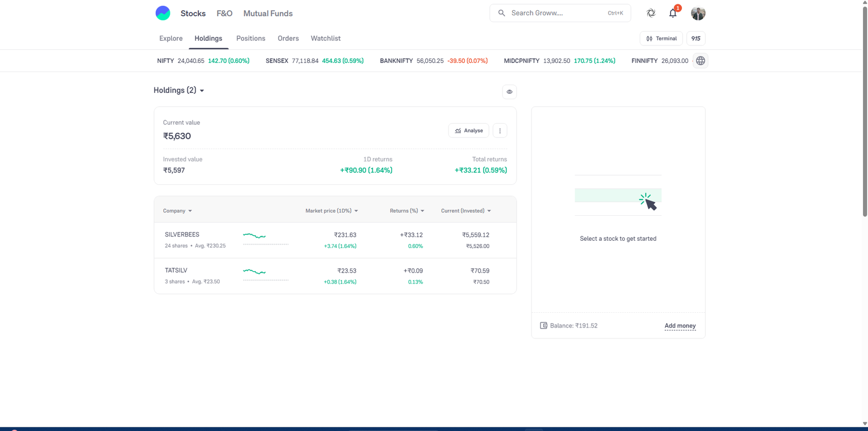868x431 pixels.
Task: Open the notifications bell
Action: point(673,13)
